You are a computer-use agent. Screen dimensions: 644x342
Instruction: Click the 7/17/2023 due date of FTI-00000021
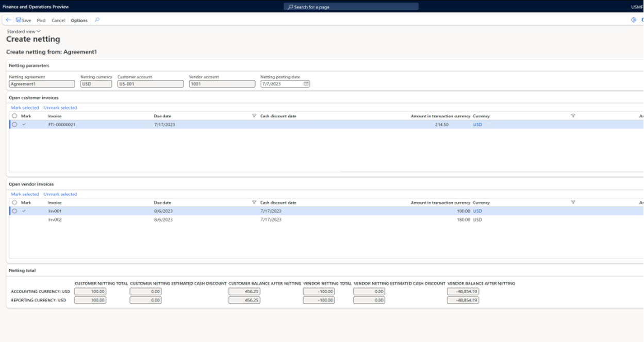click(x=164, y=124)
